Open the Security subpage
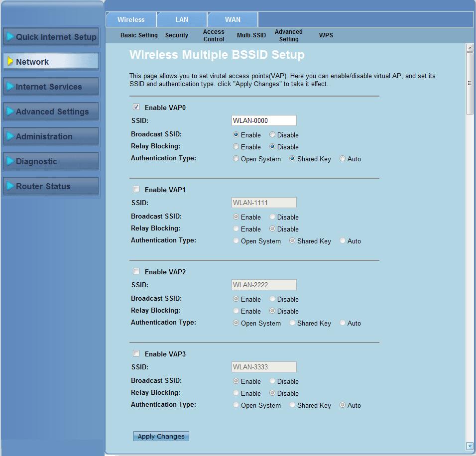The image size is (476, 456). tap(177, 35)
